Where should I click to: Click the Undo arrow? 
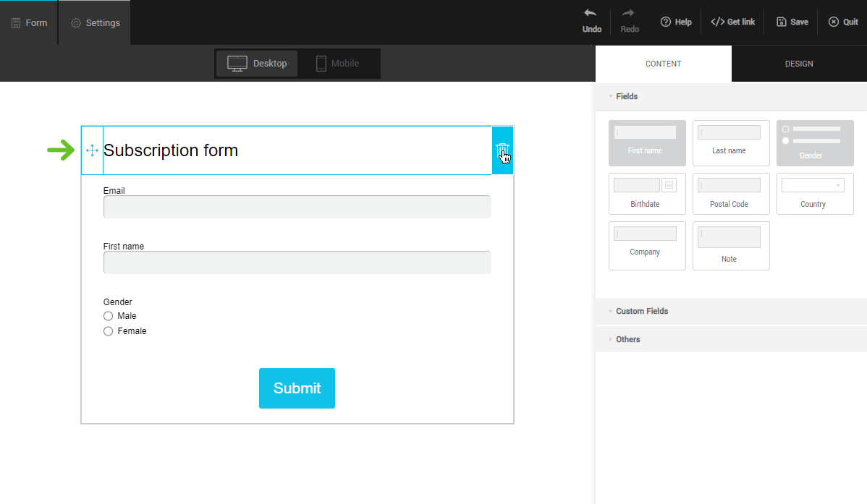pos(591,22)
